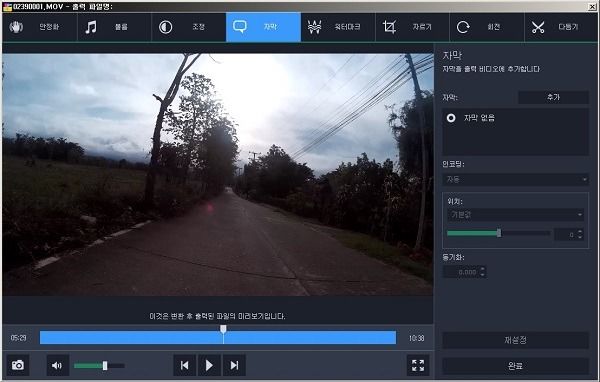
Task: Select the 자막 (Subtitles) tab
Action: pyautogui.click(x=263, y=27)
